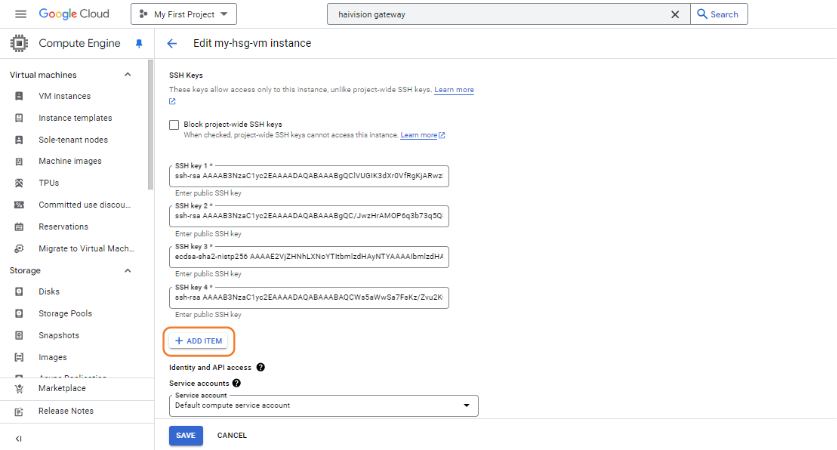Open the Service account dropdown
Image resolution: width=837 pixels, height=450 pixels.
tap(323, 405)
